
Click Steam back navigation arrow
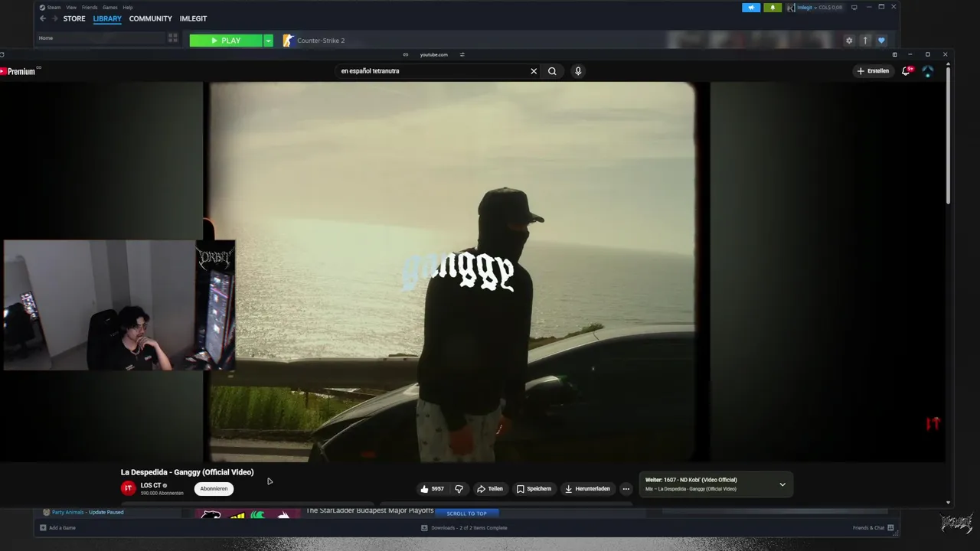pyautogui.click(x=44, y=18)
